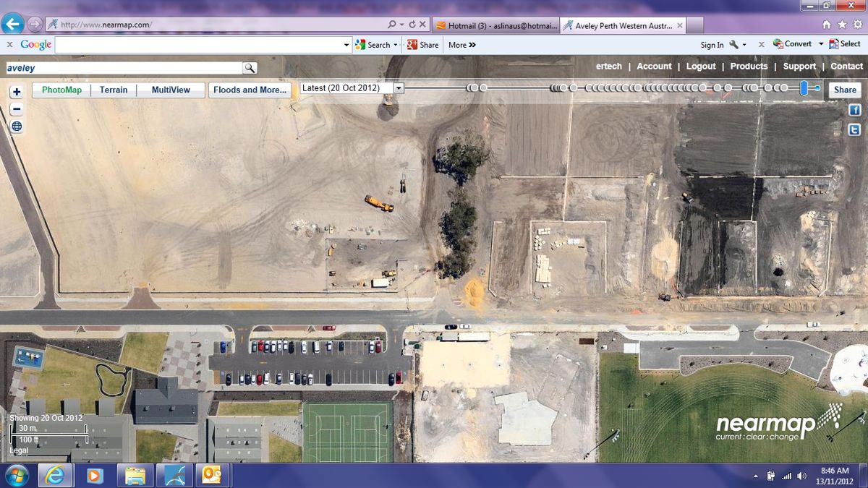
Task: Switch to Terrain view
Action: pyautogui.click(x=114, y=90)
